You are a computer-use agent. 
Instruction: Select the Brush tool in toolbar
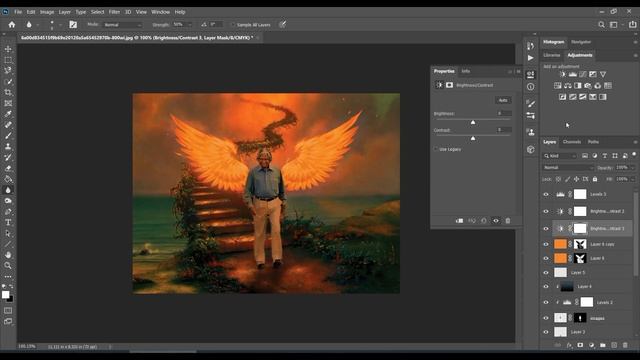point(8,136)
